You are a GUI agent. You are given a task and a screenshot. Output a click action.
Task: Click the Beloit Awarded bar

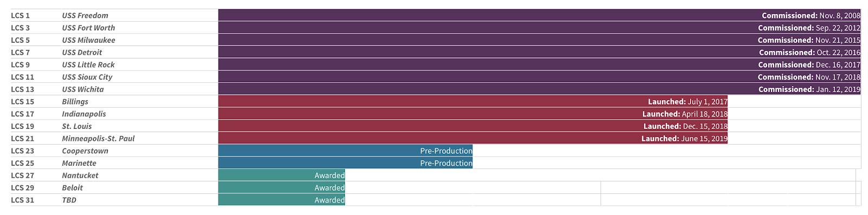[x=282, y=187]
